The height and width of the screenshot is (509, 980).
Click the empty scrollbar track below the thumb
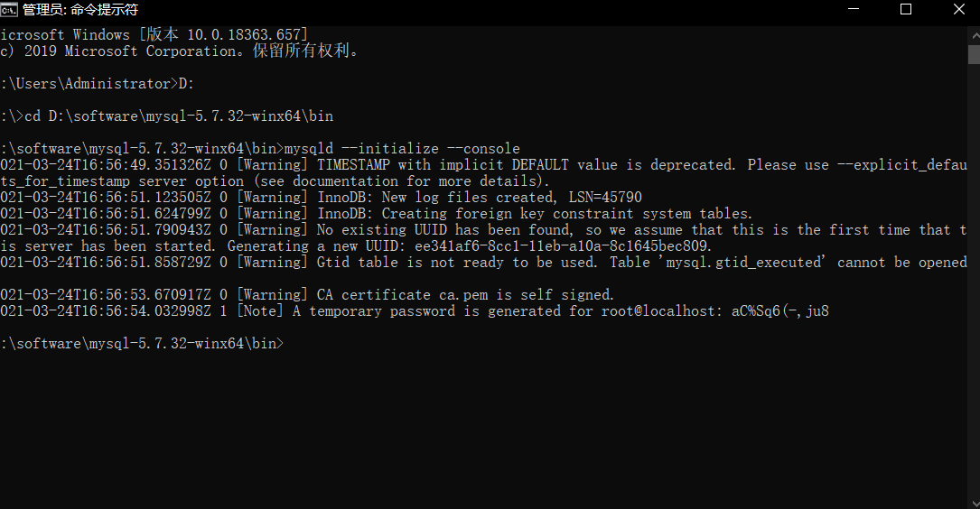(x=974, y=281)
